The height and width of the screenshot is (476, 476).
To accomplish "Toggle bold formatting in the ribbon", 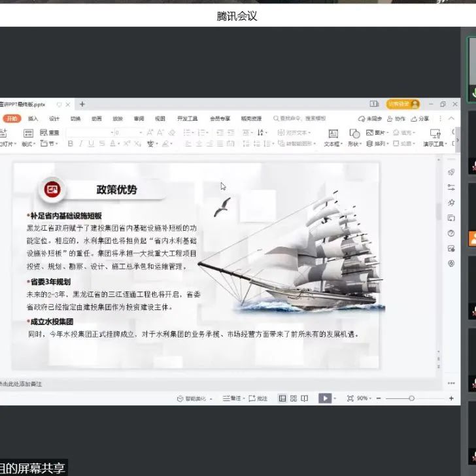I will click(x=71, y=144).
